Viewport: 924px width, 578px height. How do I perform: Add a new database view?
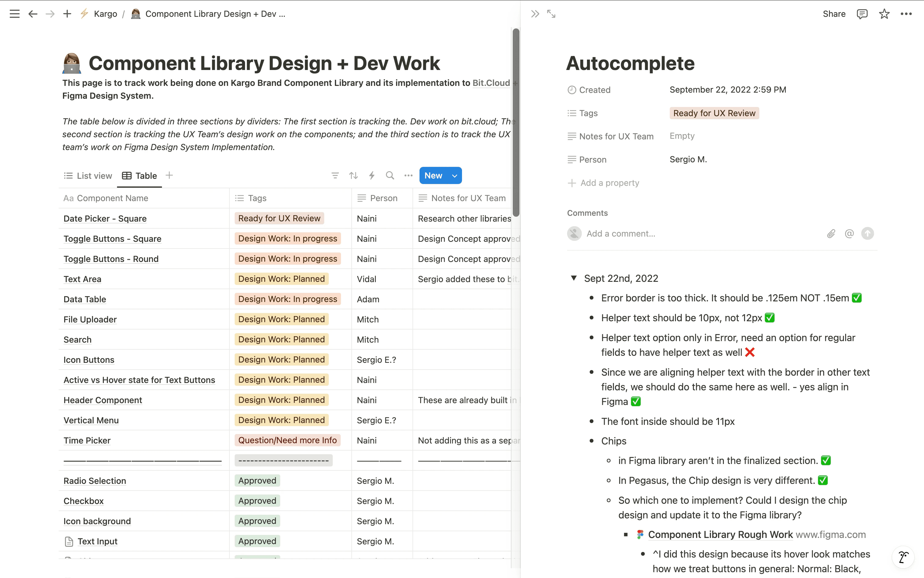coord(169,175)
